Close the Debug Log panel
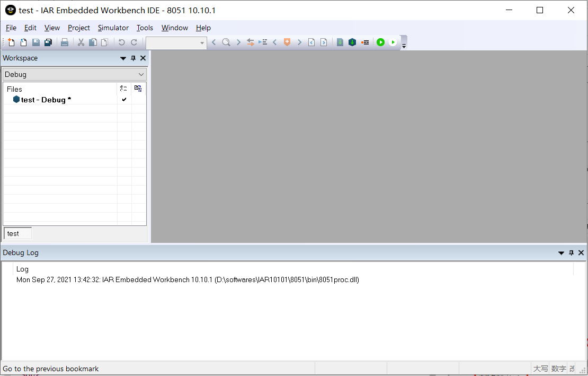Image resolution: width=588 pixels, height=376 pixels. (581, 253)
